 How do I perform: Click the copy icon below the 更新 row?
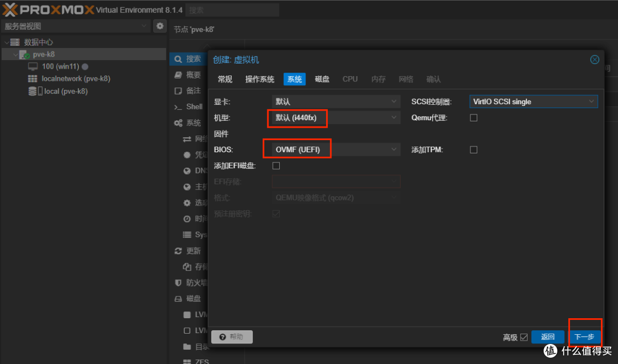click(187, 267)
